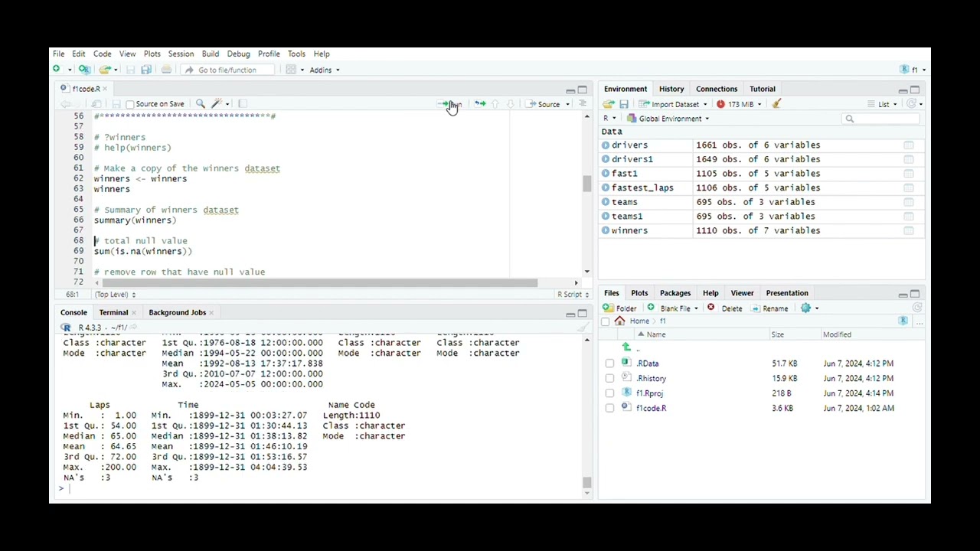Clear environment objects with the broom icon
This screenshot has width=980, height=551.
point(776,104)
